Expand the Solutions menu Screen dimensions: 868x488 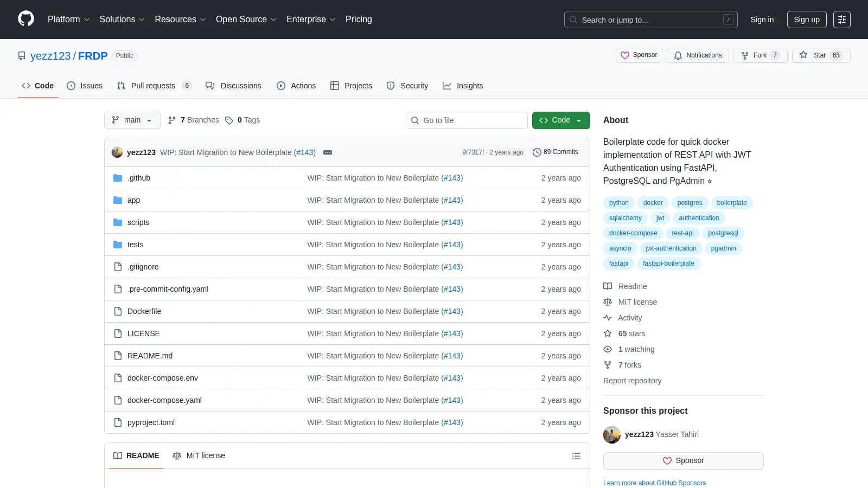tap(122, 20)
